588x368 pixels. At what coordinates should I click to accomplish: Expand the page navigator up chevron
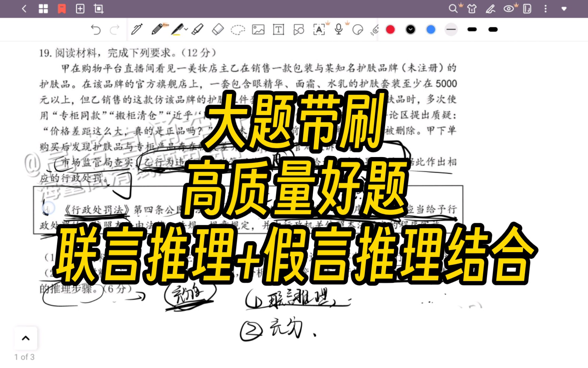click(x=26, y=338)
